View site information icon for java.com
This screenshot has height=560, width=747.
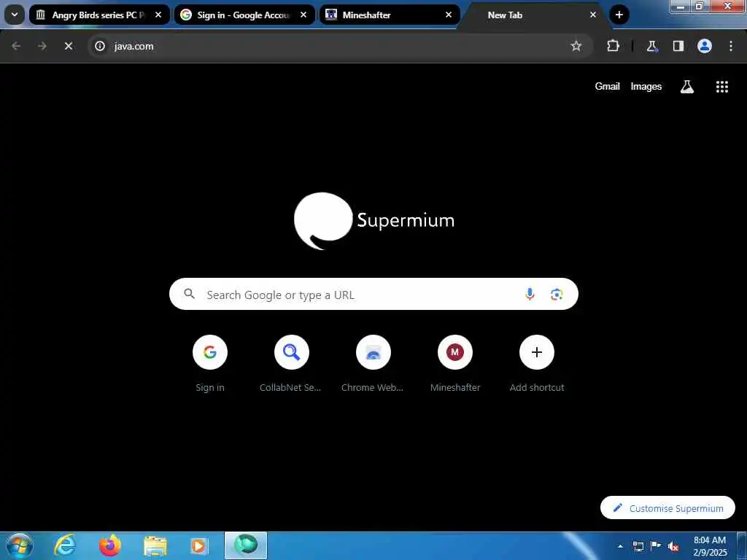pos(100,46)
